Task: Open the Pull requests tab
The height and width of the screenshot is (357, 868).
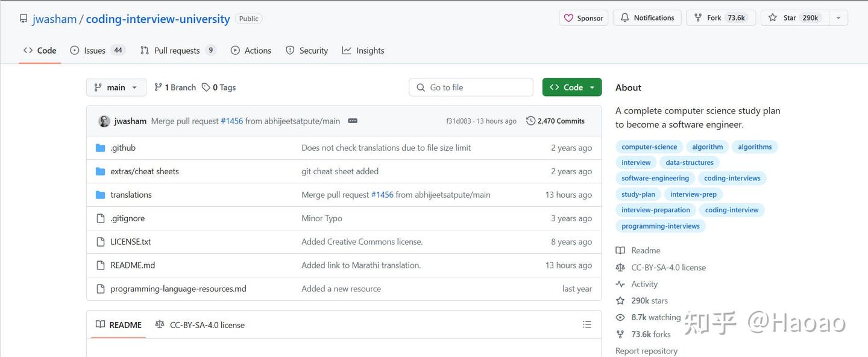Action: (x=177, y=51)
